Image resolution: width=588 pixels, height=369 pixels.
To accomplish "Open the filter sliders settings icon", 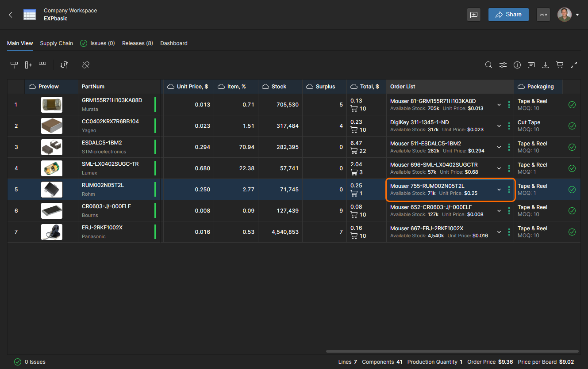I will (503, 65).
